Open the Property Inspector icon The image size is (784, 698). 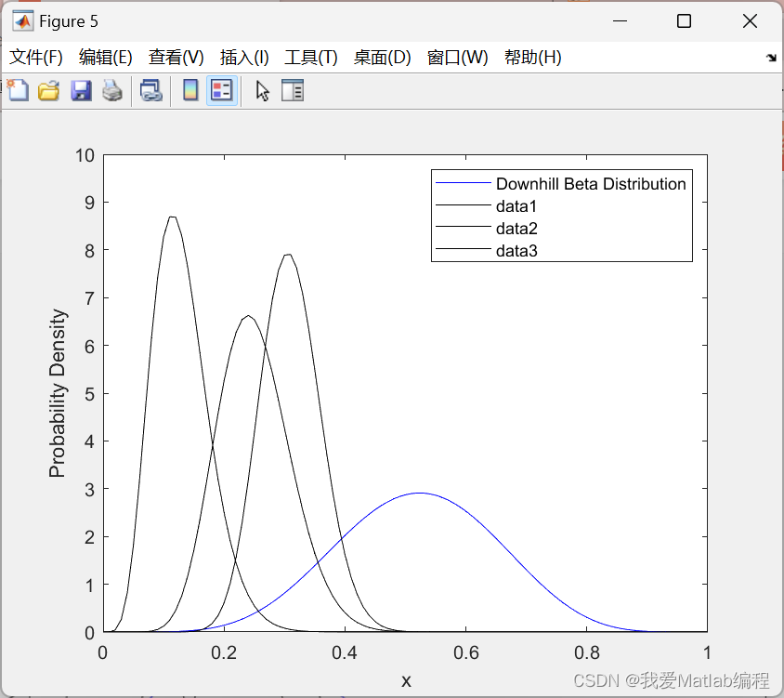pos(293,90)
